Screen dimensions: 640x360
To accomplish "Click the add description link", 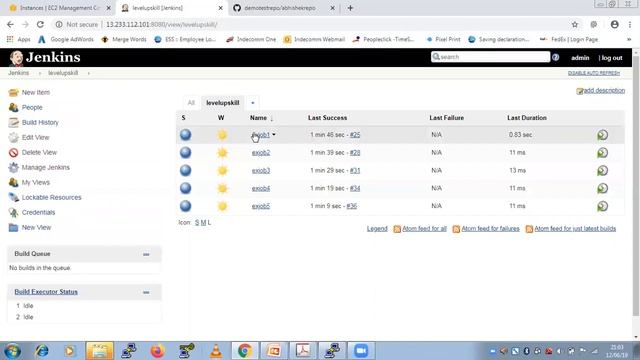I will point(604,91).
